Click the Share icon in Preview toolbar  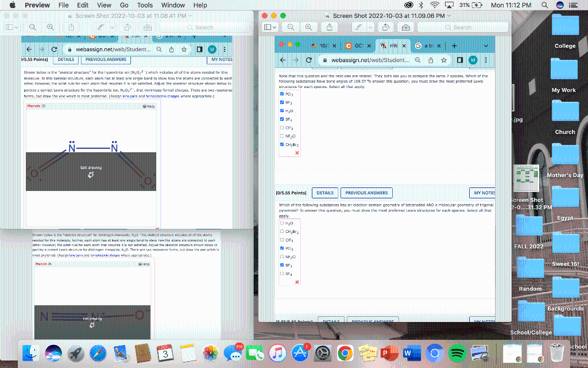329,27
